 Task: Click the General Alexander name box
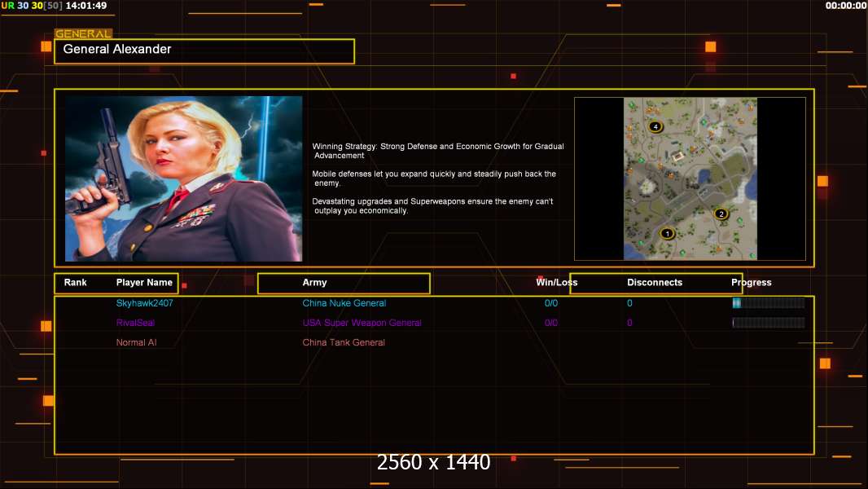(x=204, y=51)
